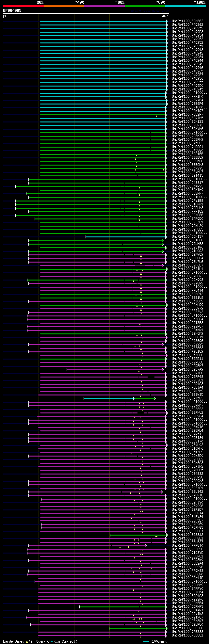Image resolution: width=209 pixels, height=644 pixels.
Task: Click the query end position 467
Action: pyautogui.click(x=165, y=16)
